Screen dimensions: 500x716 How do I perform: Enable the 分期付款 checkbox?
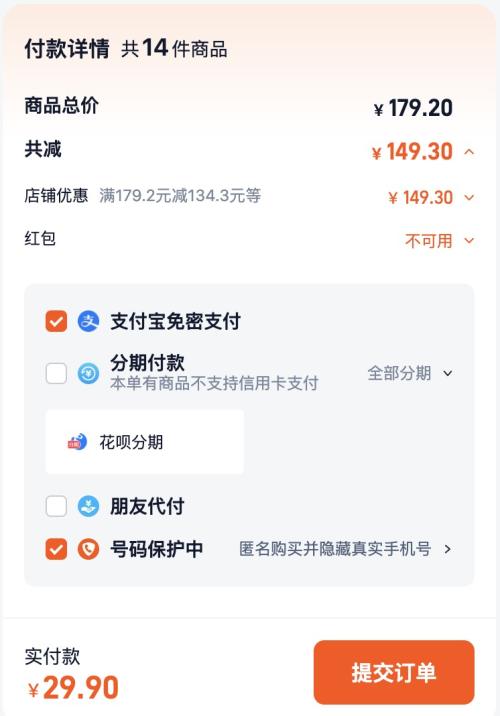coord(56,374)
